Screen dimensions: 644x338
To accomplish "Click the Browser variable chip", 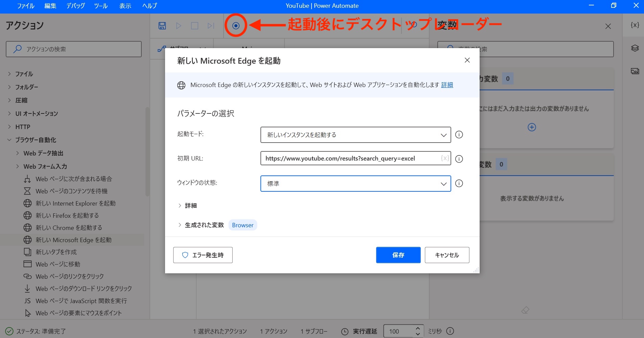I will point(243,225).
